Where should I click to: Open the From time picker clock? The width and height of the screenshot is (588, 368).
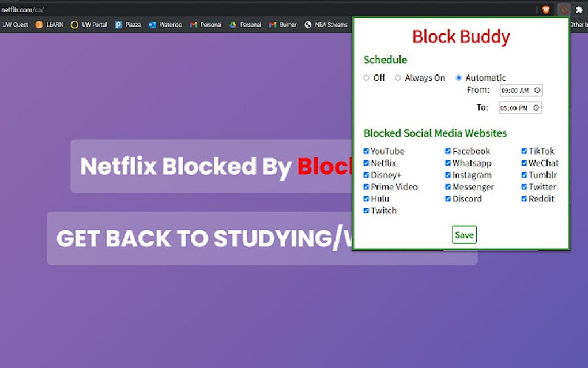coord(536,90)
